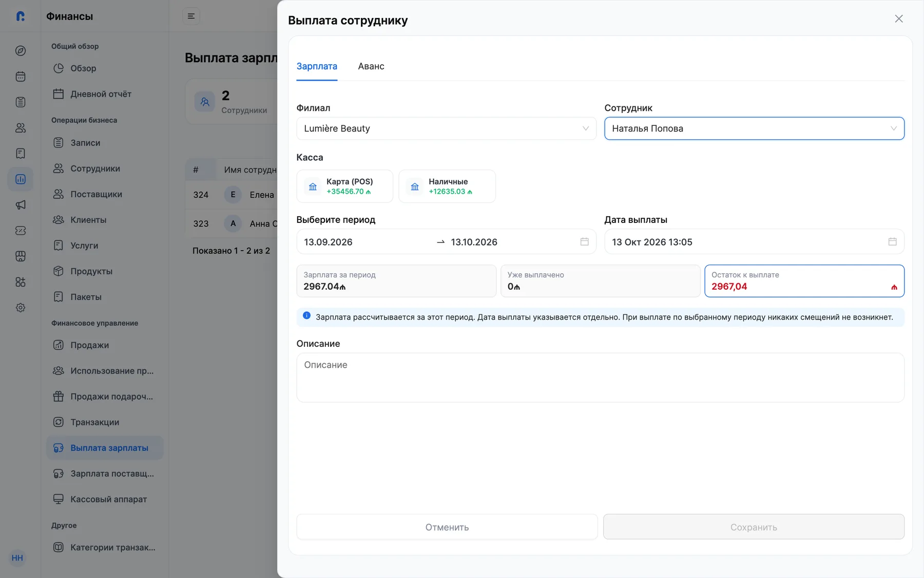The width and height of the screenshot is (924, 578).
Task: Edit the Остаток к выплате amount field
Action: [x=804, y=281]
